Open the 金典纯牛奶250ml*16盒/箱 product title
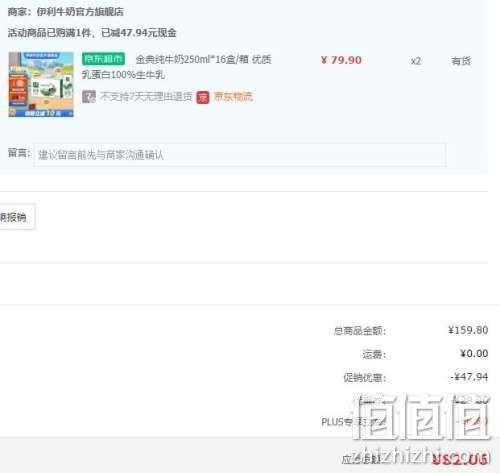 [x=177, y=67]
